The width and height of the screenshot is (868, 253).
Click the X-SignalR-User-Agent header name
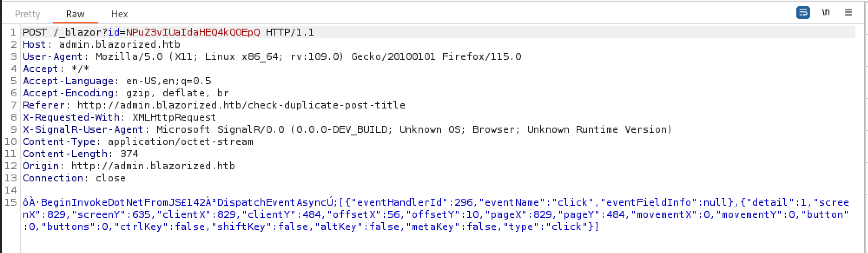(x=83, y=130)
